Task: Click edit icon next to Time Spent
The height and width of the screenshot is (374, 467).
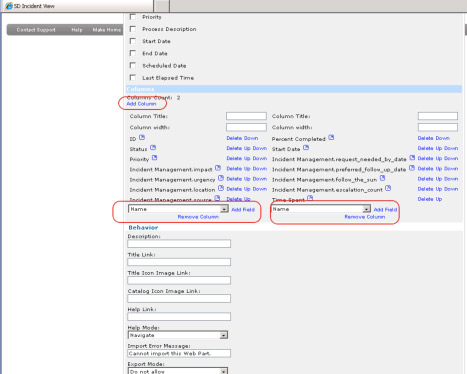Action: point(310,198)
